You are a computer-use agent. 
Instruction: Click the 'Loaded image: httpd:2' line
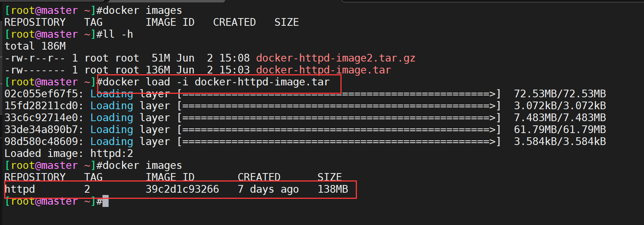pyautogui.click(x=69, y=153)
